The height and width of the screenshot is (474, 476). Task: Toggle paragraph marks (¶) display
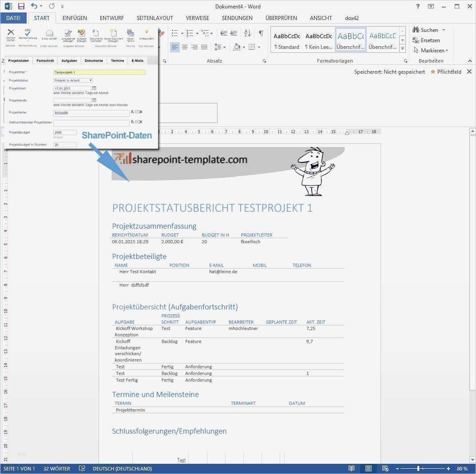coord(261,33)
